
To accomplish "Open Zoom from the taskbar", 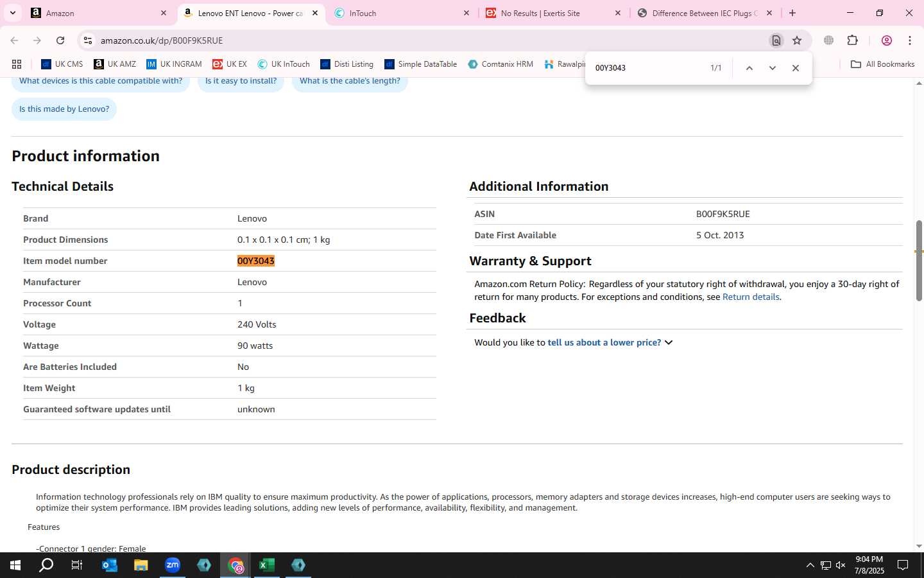I will click(172, 565).
